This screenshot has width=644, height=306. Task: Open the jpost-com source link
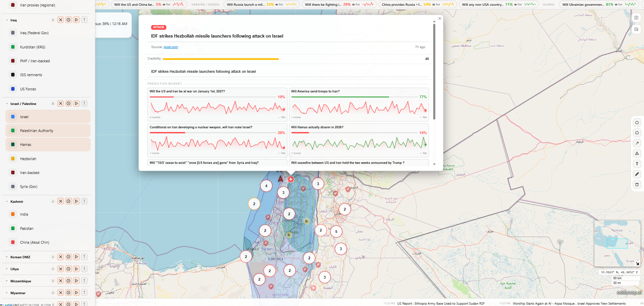(x=171, y=47)
